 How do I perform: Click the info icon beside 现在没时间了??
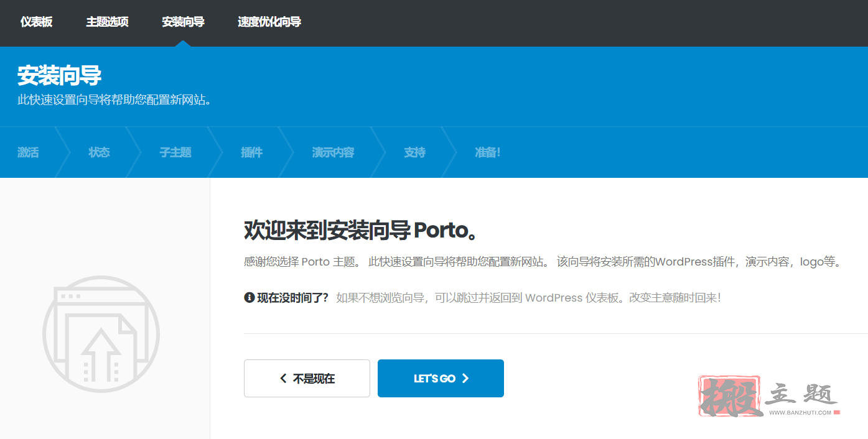click(249, 298)
